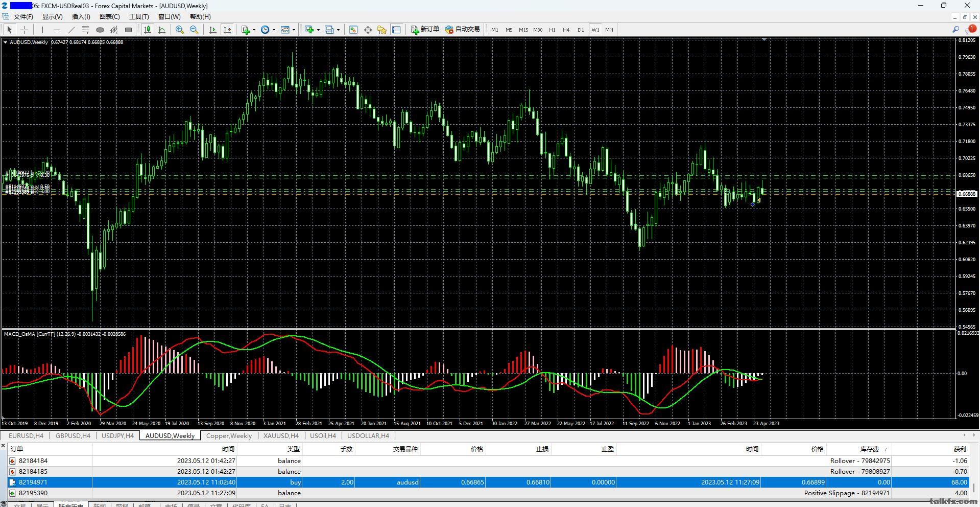980x507 pixels.
Task: Toggle chart auto scroll
Action: [x=213, y=30]
